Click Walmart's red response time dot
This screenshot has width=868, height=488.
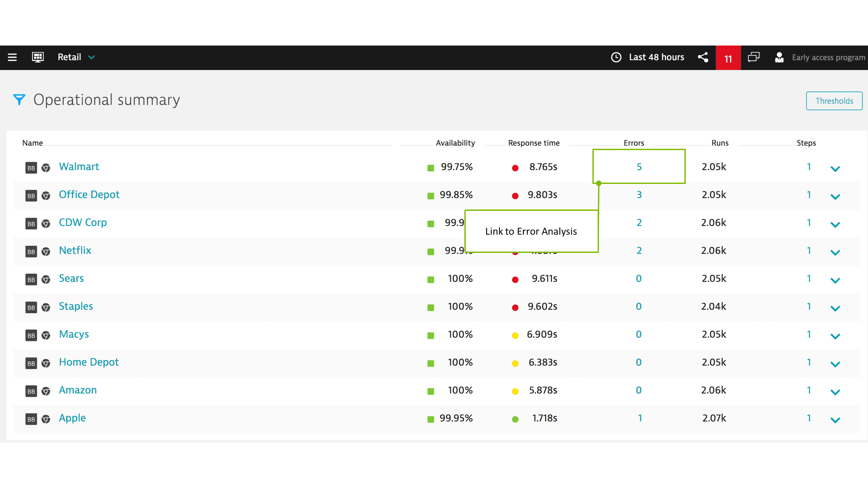[x=515, y=168]
